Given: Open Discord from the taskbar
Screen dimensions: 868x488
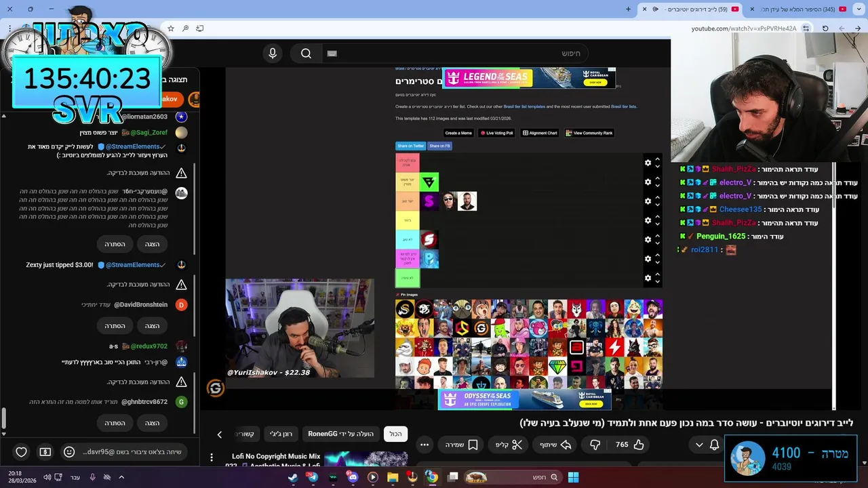Looking at the screenshot, I should 353,477.
